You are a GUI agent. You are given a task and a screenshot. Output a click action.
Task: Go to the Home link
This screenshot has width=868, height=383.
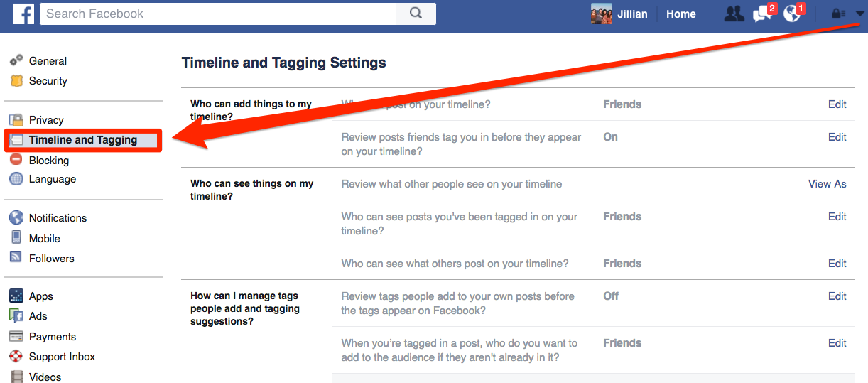point(680,14)
